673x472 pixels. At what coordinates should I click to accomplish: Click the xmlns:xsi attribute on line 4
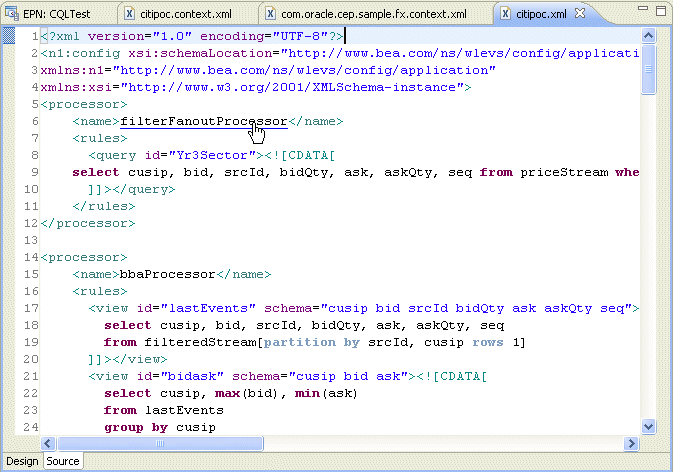pos(252,88)
